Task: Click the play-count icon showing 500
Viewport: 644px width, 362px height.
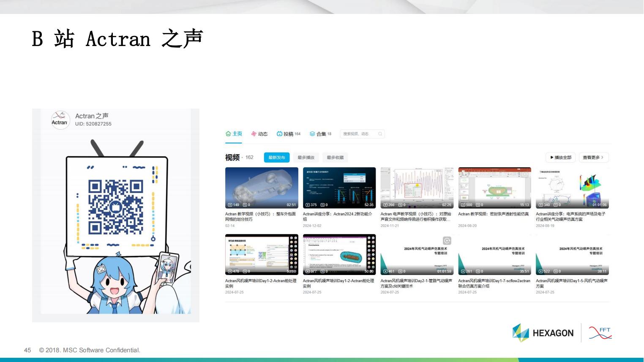Action: point(463,205)
